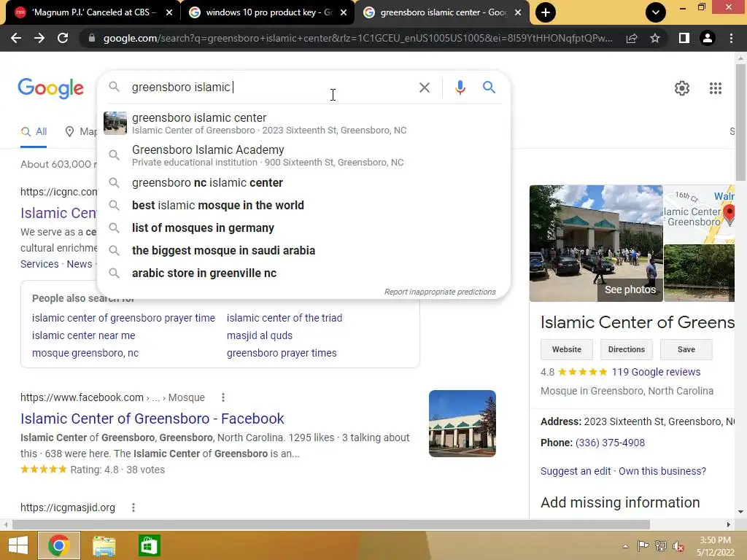747x560 pixels.
Task: Open Chrome three-dot menu
Action: tap(731, 38)
